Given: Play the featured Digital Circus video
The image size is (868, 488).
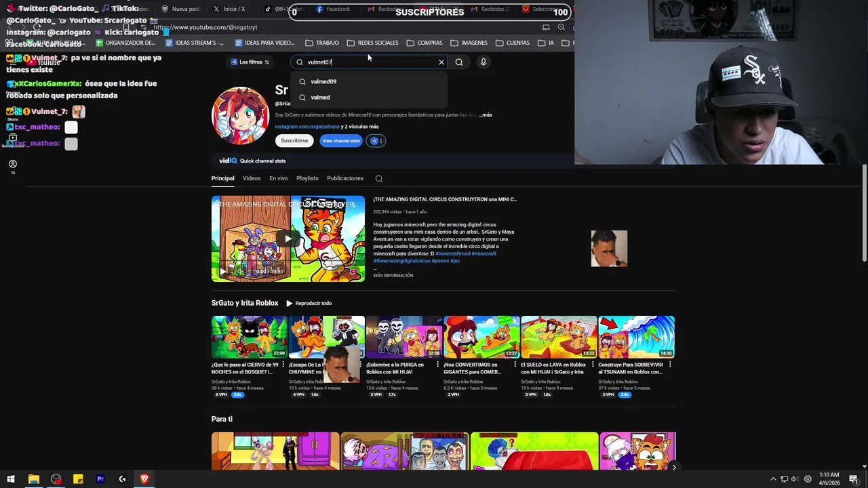Looking at the screenshot, I should click(x=288, y=239).
